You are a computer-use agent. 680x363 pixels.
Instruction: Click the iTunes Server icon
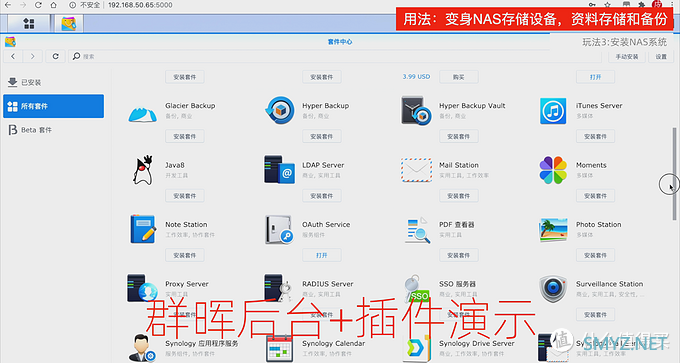553,111
